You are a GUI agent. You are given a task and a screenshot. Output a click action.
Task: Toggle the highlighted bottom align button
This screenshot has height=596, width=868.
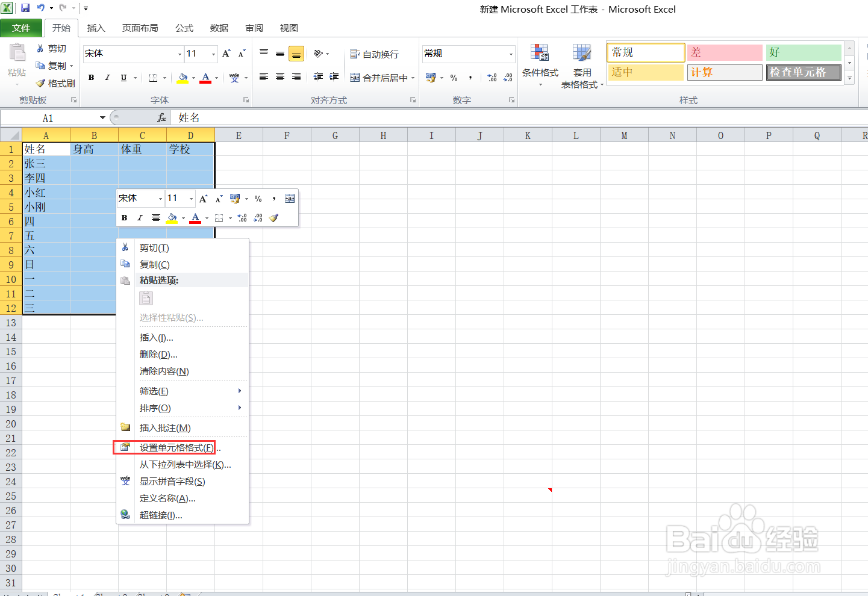pos(296,54)
